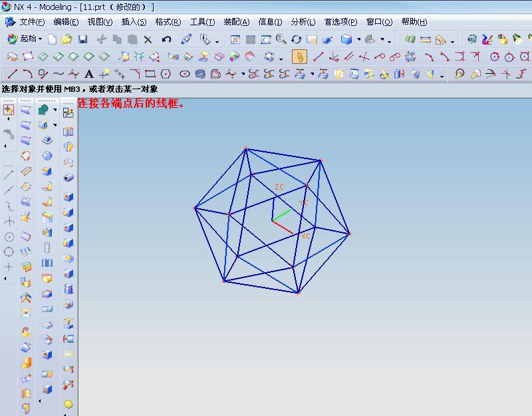Select the Polygon curve tool
This screenshot has width=532, height=416.
166,74
